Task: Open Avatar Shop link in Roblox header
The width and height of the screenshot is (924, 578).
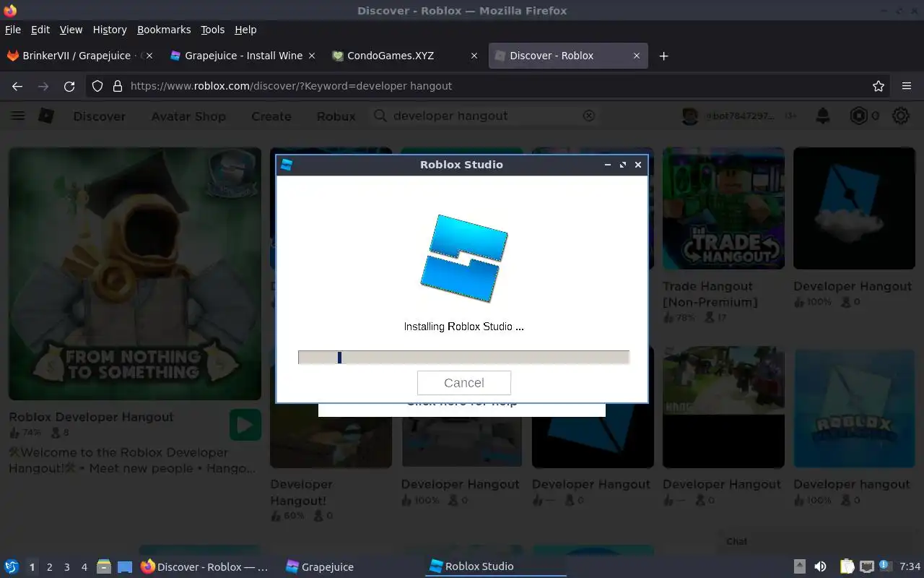Action: click(188, 116)
